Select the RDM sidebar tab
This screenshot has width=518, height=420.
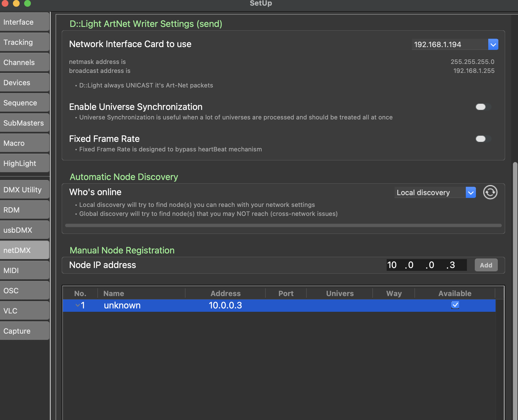click(25, 210)
